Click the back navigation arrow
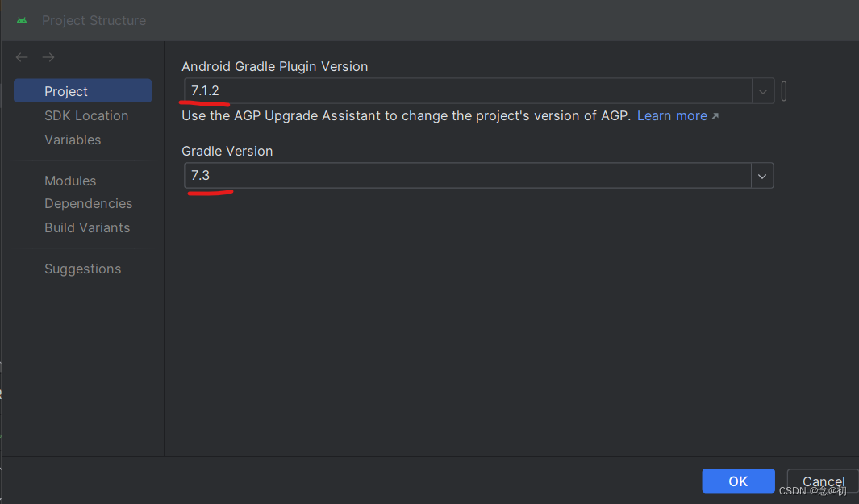 (x=21, y=56)
